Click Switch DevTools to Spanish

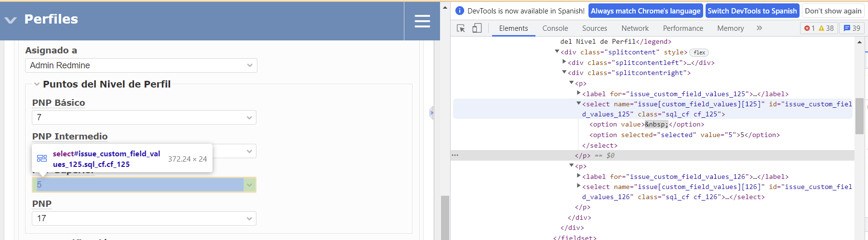[752, 11]
